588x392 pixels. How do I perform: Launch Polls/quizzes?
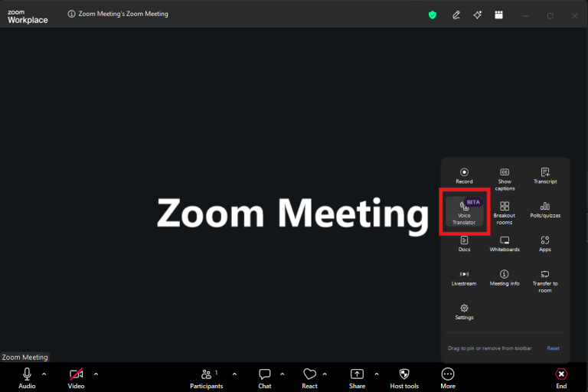[x=545, y=210]
